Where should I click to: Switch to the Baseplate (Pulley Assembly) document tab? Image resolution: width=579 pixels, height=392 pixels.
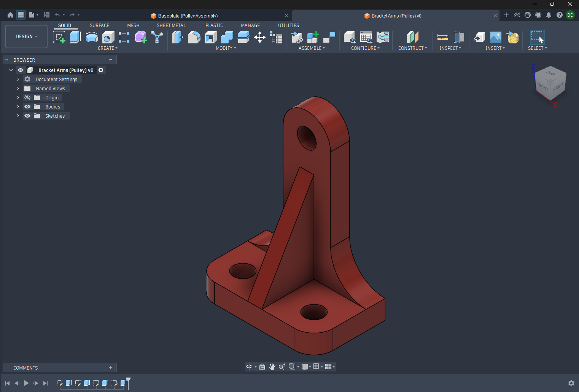coord(188,16)
